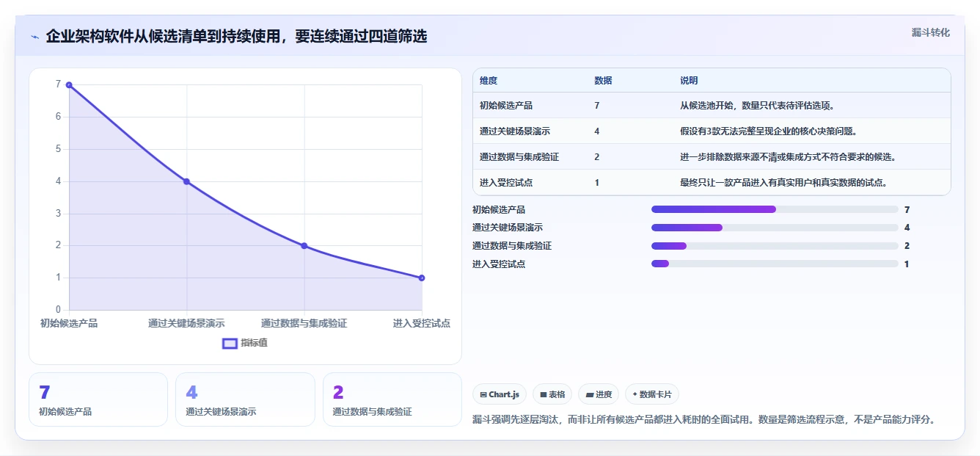The width and height of the screenshot is (980, 456).
Task: Click the lightning icon beside the title
Action: [35, 37]
